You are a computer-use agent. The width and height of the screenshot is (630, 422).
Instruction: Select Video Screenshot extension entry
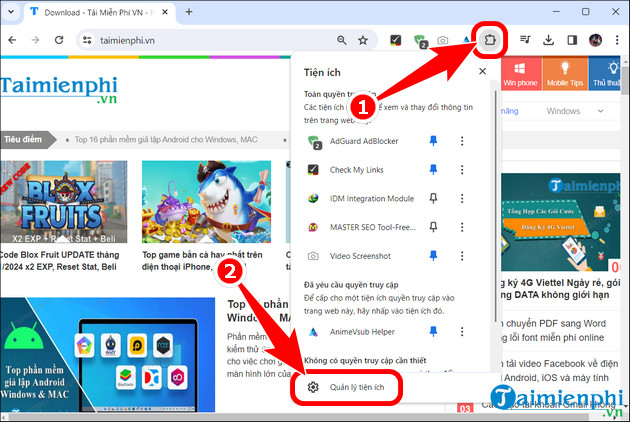click(362, 256)
